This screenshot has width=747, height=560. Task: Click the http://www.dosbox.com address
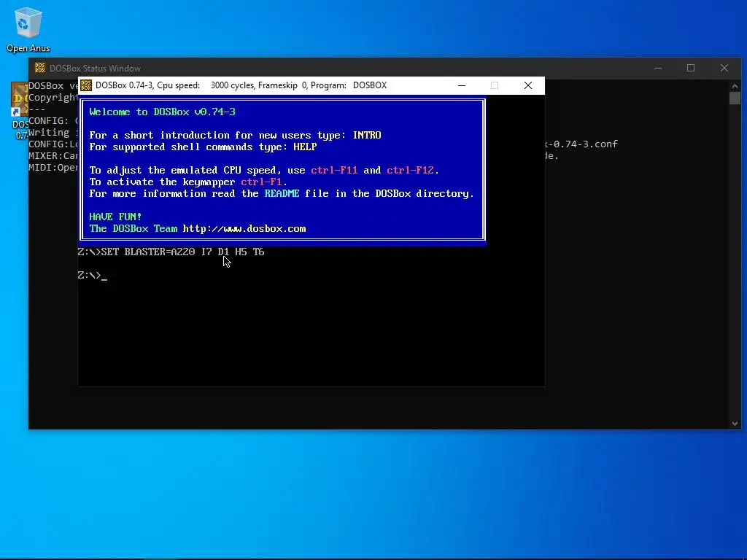244,228
